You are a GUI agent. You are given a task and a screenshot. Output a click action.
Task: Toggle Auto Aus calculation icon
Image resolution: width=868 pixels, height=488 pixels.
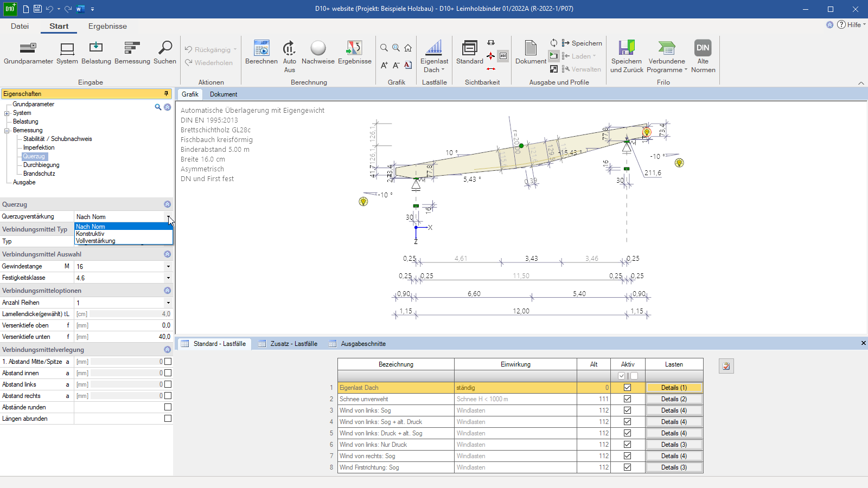(290, 48)
